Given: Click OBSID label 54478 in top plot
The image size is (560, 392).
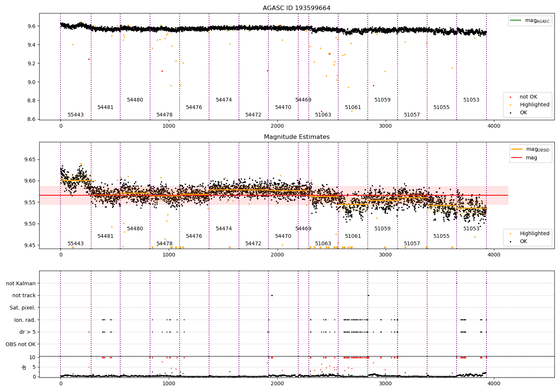Looking at the screenshot, I should tap(164, 115).
